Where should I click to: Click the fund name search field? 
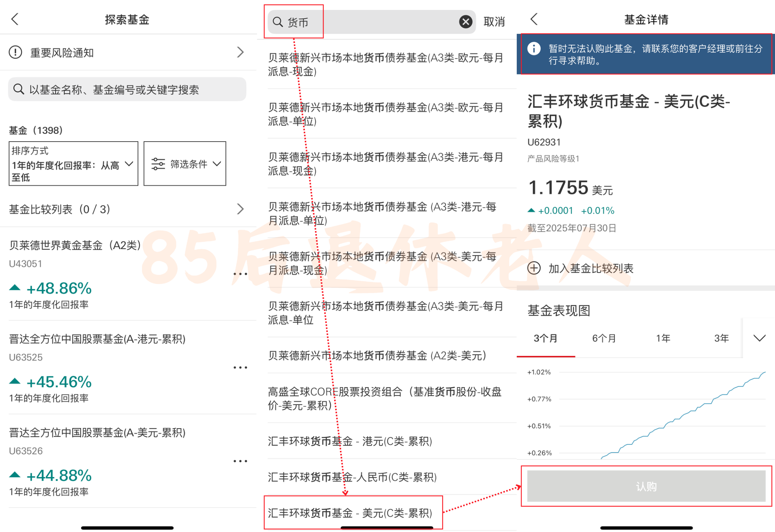point(127,89)
